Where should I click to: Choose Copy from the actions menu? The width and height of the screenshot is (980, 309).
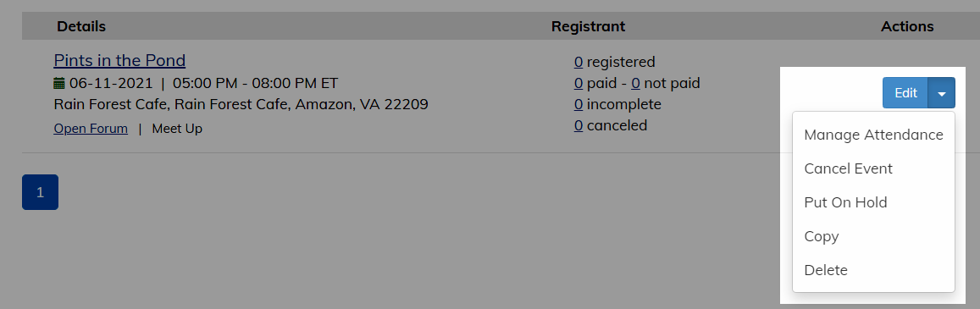[873, 236]
